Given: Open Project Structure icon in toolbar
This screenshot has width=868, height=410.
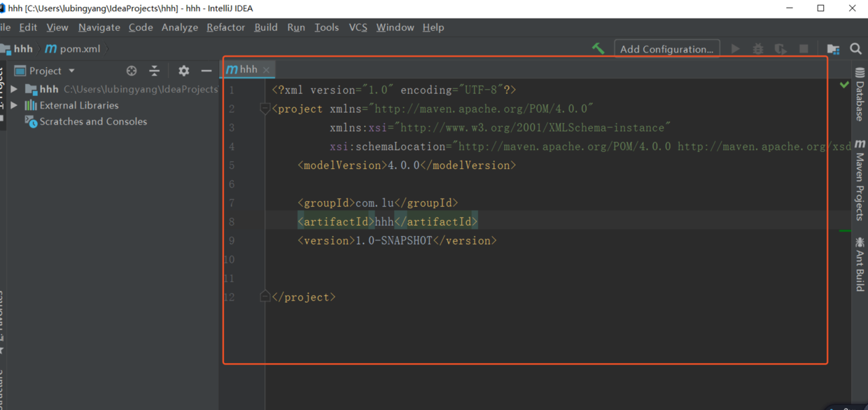Looking at the screenshot, I should (x=833, y=49).
